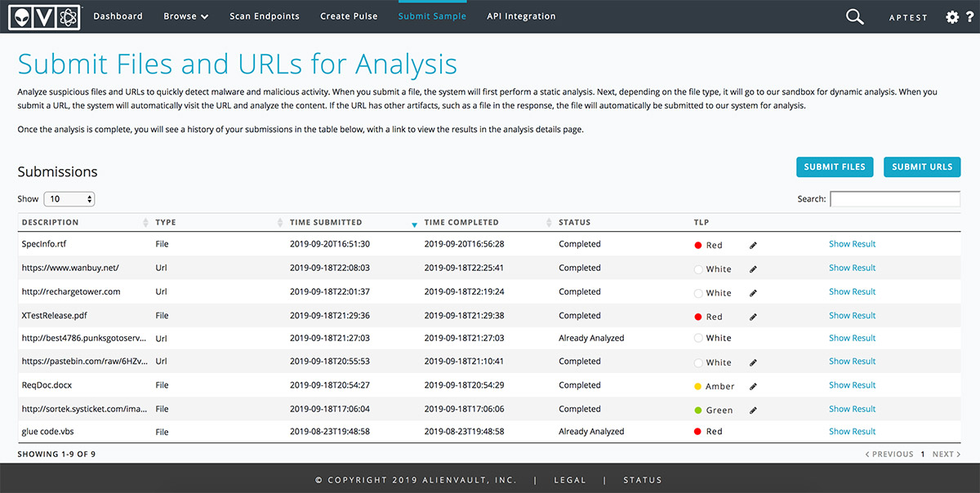Click the https://pastebin.com/raw/6HZv... description cell

(83, 362)
